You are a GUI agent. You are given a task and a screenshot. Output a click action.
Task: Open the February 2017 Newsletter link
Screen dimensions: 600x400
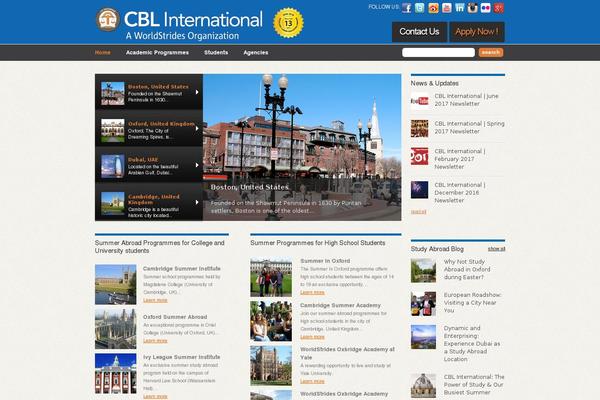pos(460,159)
